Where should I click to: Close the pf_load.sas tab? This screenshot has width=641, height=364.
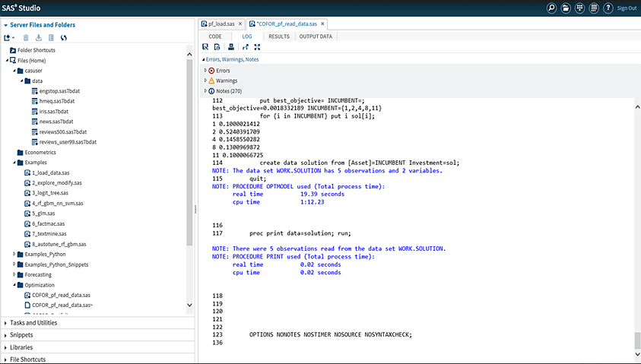240,24
